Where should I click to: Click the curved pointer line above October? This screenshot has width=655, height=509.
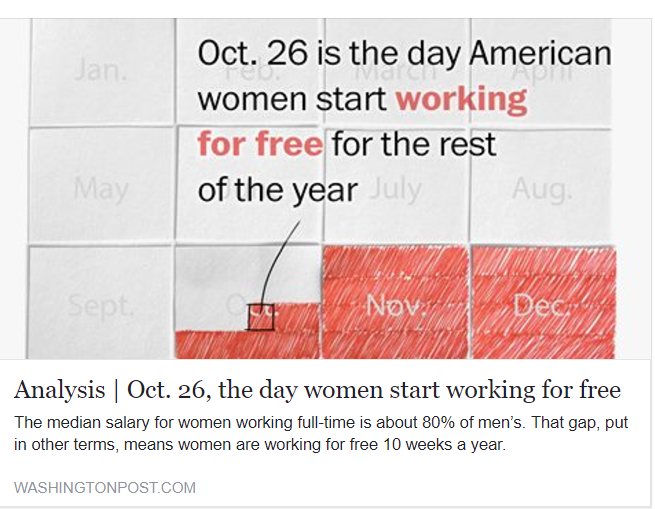pos(279,264)
